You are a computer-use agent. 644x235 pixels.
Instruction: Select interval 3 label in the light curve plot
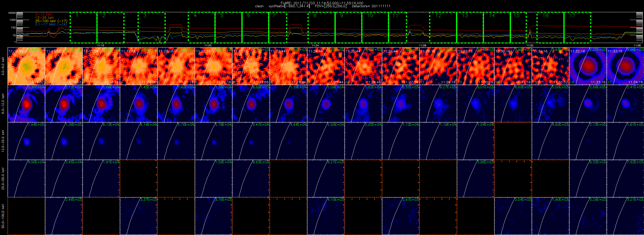(145, 16)
